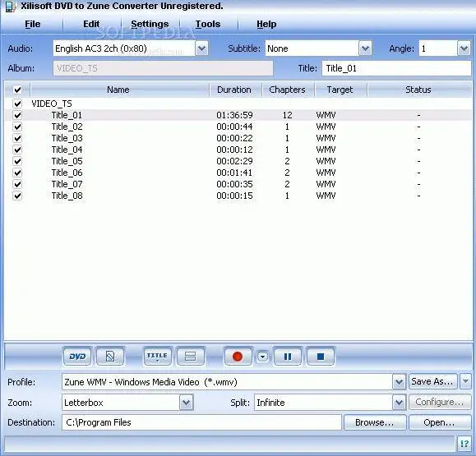Start conversion with the red record button
Viewport: 476px width, 456px height.
[238, 357]
